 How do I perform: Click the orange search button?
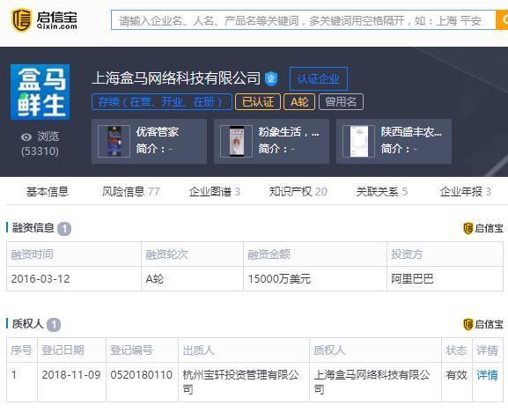coord(502,20)
